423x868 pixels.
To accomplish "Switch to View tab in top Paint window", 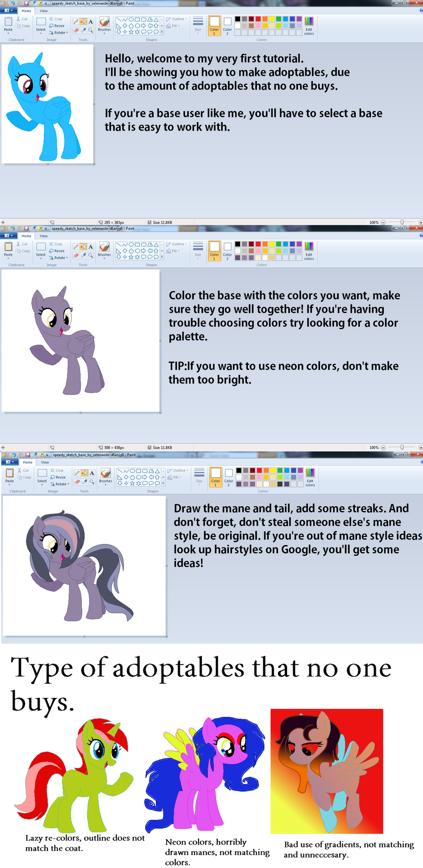I will tap(43, 11).
